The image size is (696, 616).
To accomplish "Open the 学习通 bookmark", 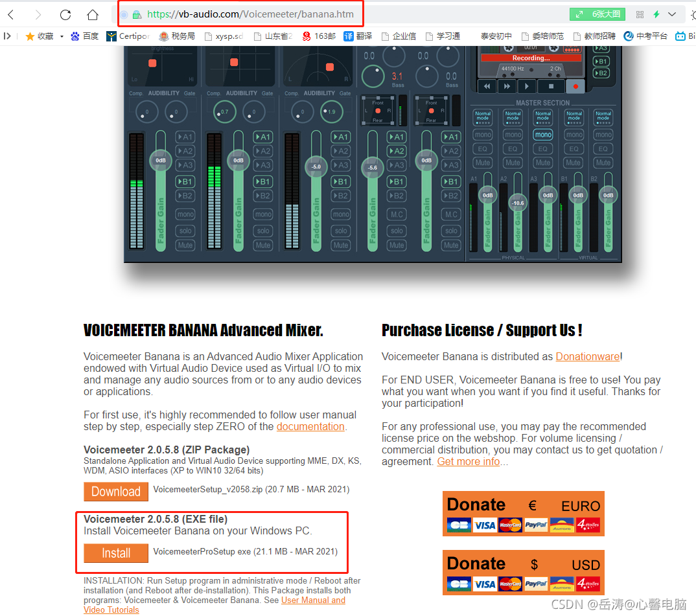I will tap(443, 36).
